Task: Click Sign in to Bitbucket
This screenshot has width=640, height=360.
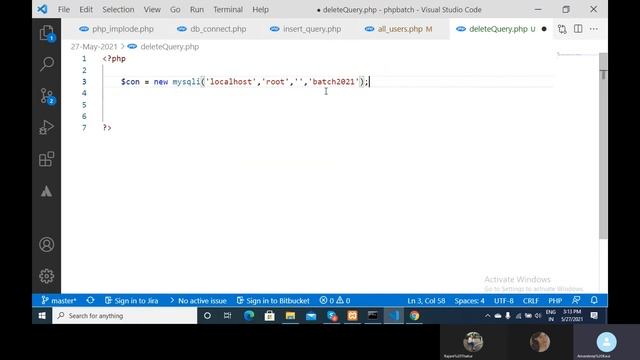Action: (x=273, y=301)
